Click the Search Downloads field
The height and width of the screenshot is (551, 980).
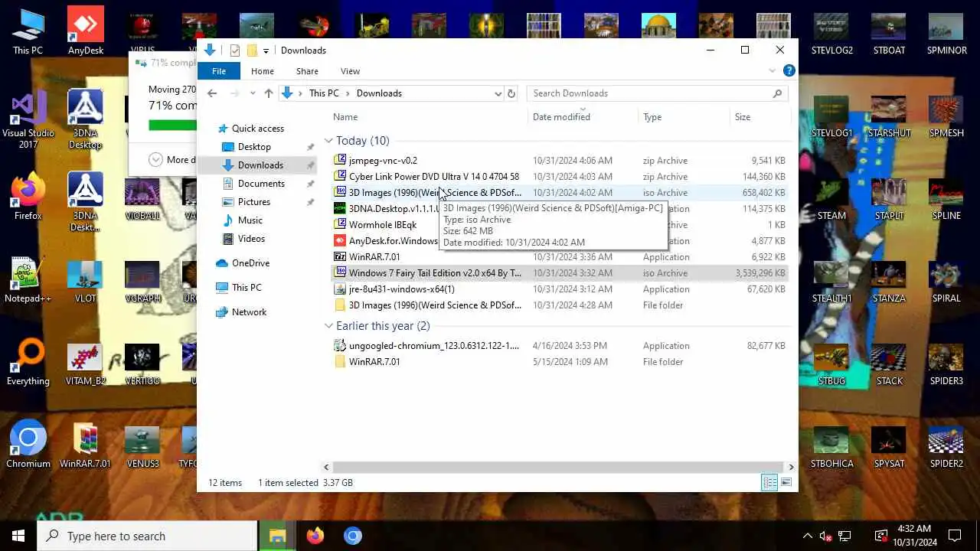coord(658,93)
